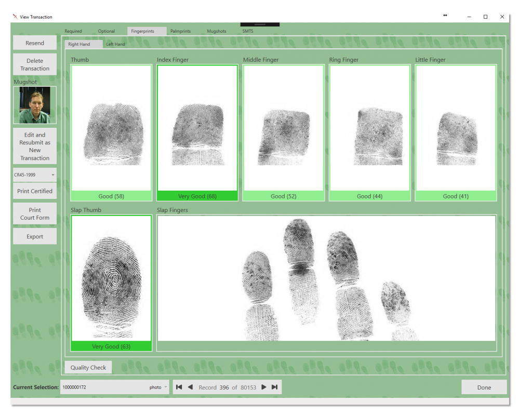Export the fingerprint transaction
The height and width of the screenshot is (416, 532).
[x=34, y=236]
